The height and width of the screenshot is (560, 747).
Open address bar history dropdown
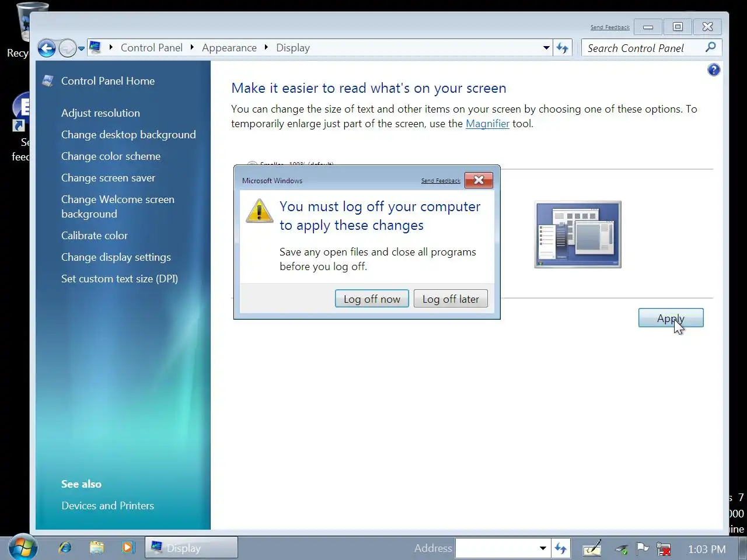tap(546, 48)
